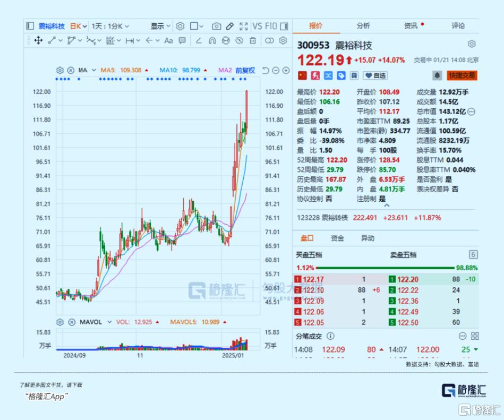
Task: Click the 快捷交易 quick trade button
Action: click(462, 75)
